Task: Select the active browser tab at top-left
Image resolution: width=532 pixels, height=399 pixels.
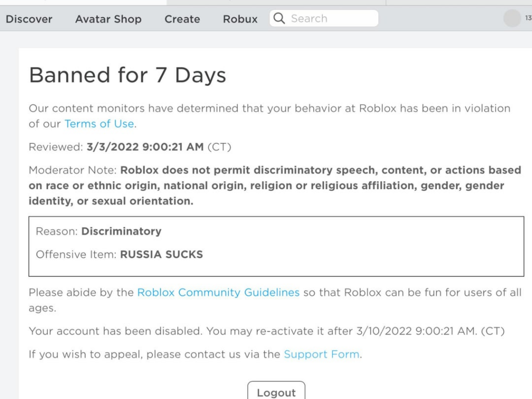Action: point(83,2)
